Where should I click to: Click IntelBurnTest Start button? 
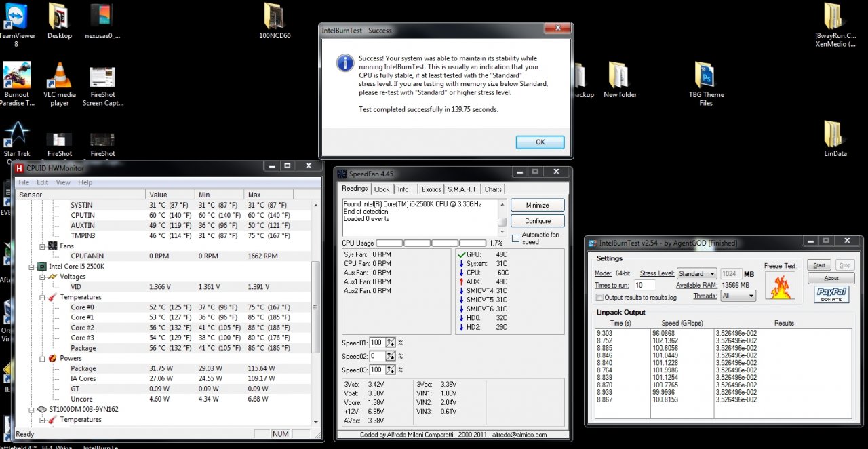[x=819, y=265]
